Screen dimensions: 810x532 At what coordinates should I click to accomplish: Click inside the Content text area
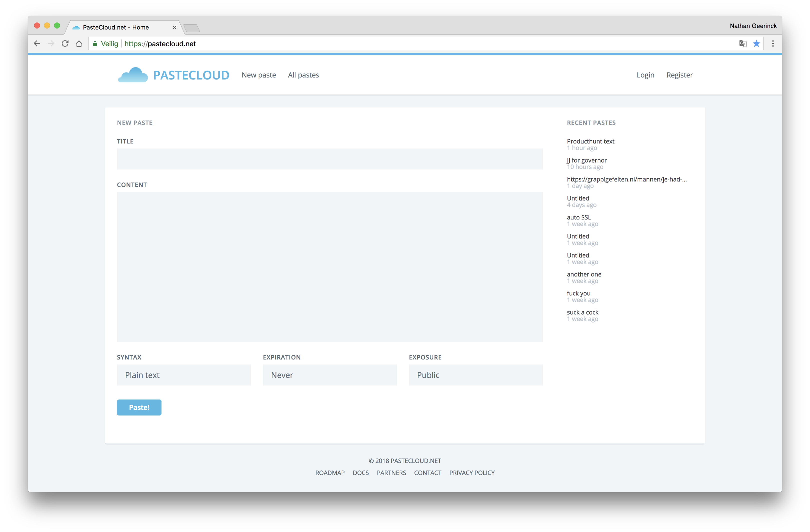click(329, 266)
